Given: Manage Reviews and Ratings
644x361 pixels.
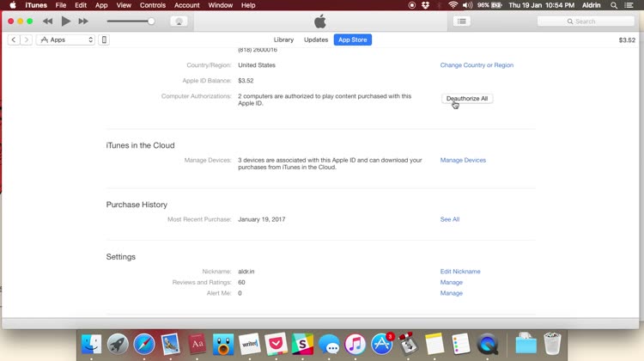Looking at the screenshot, I should point(452,283).
